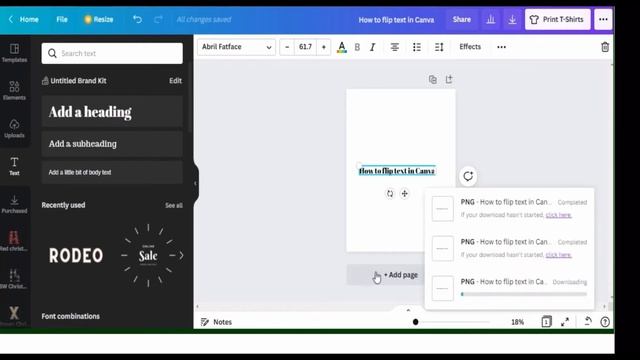Open the Effects panel
Viewport: 640px width, 360px height.
(x=470, y=47)
